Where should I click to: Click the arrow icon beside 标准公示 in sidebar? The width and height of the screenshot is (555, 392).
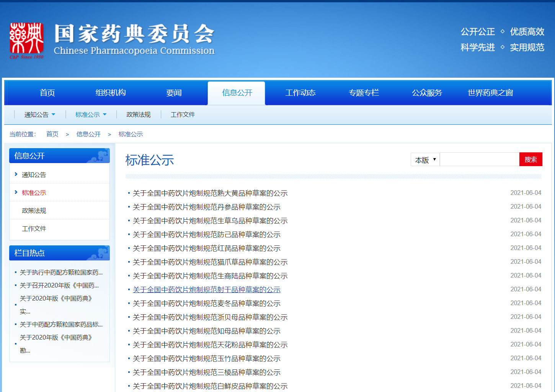(x=16, y=192)
